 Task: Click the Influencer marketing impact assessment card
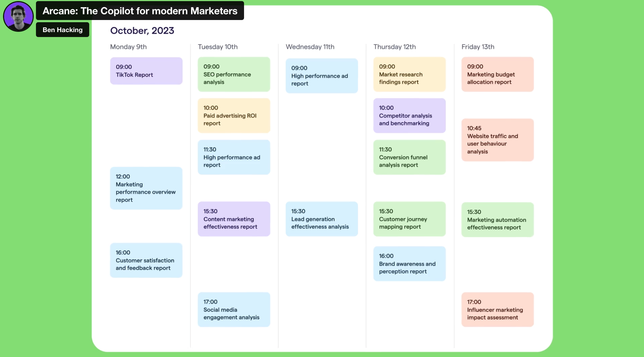click(498, 310)
